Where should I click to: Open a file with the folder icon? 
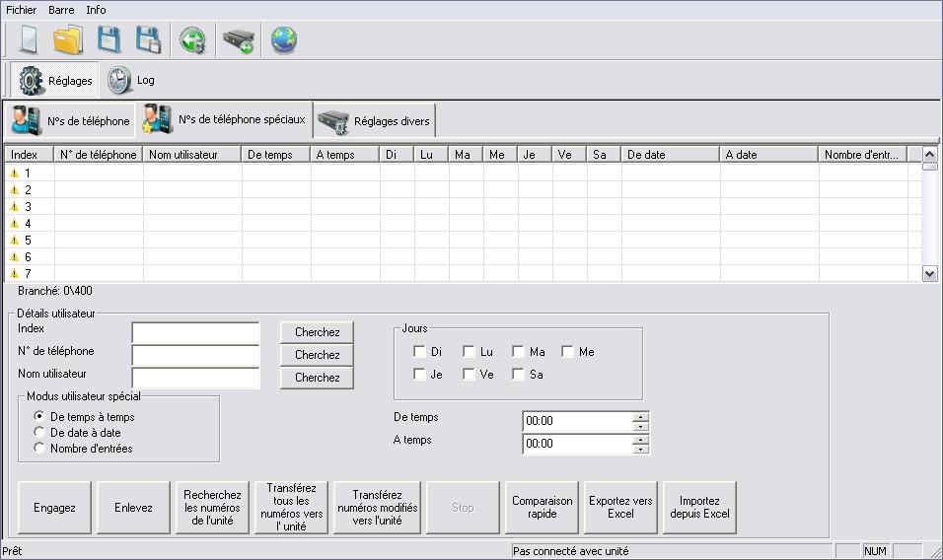tap(68, 40)
